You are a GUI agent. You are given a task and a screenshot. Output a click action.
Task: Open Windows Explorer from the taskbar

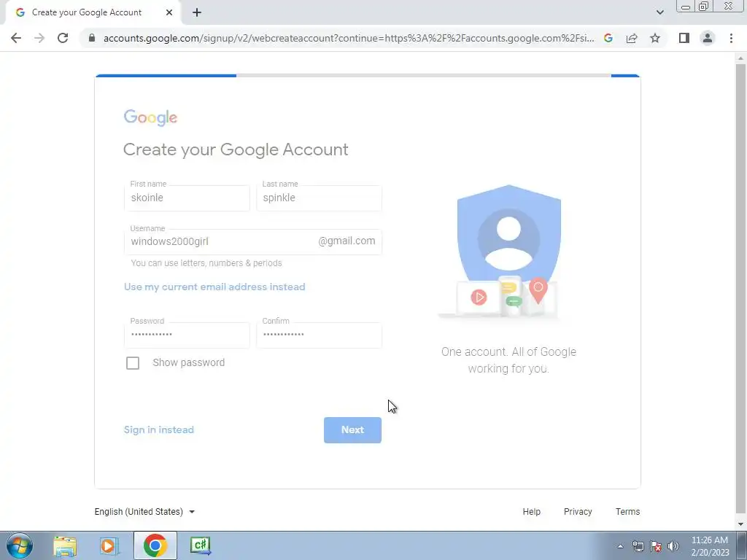click(65, 545)
